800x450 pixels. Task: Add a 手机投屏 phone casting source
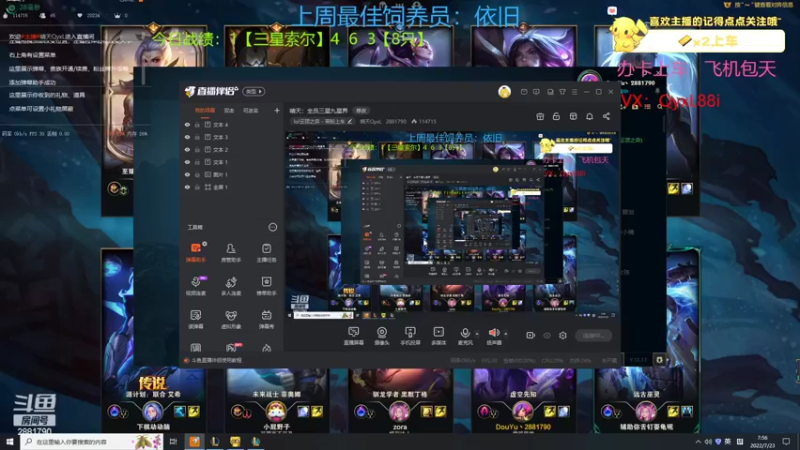pyautogui.click(x=410, y=336)
